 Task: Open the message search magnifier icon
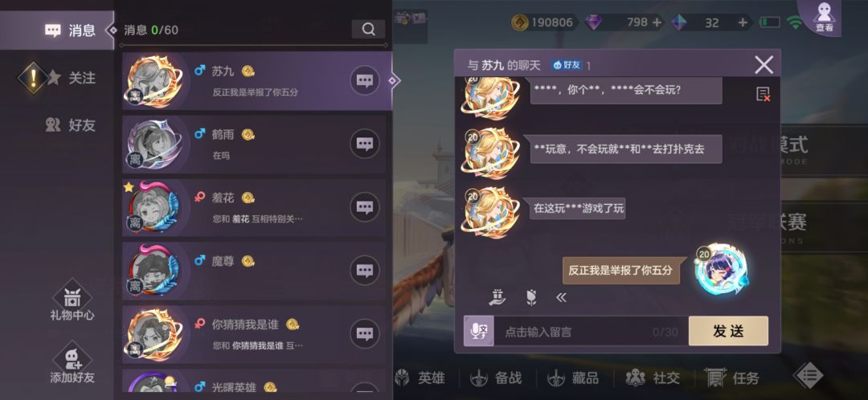369,30
